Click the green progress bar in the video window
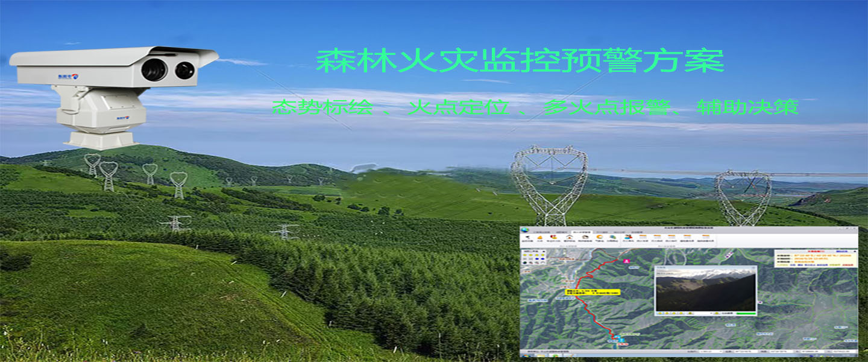868x362 pixels. [x=746, y=313]
